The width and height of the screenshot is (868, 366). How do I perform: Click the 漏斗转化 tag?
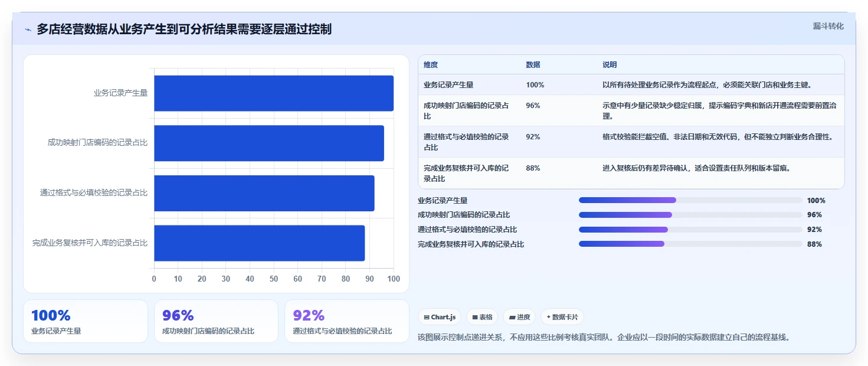[828, 26]
